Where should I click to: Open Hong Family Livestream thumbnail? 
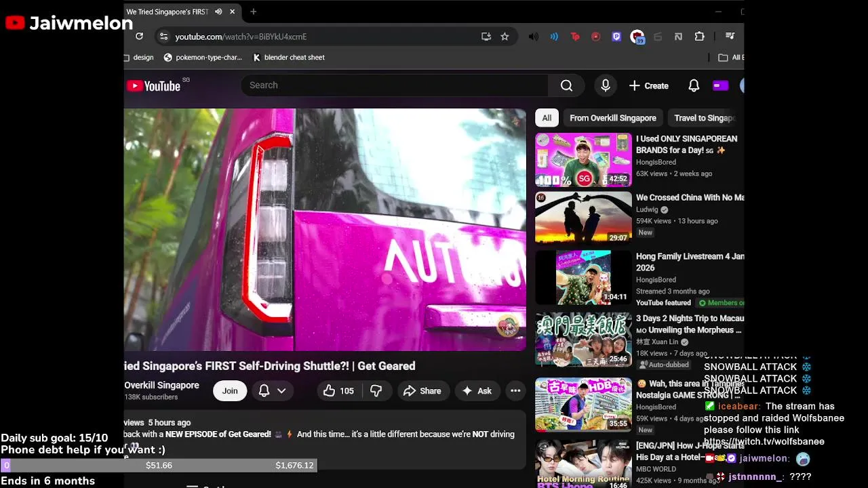click(x=583, y=277)
